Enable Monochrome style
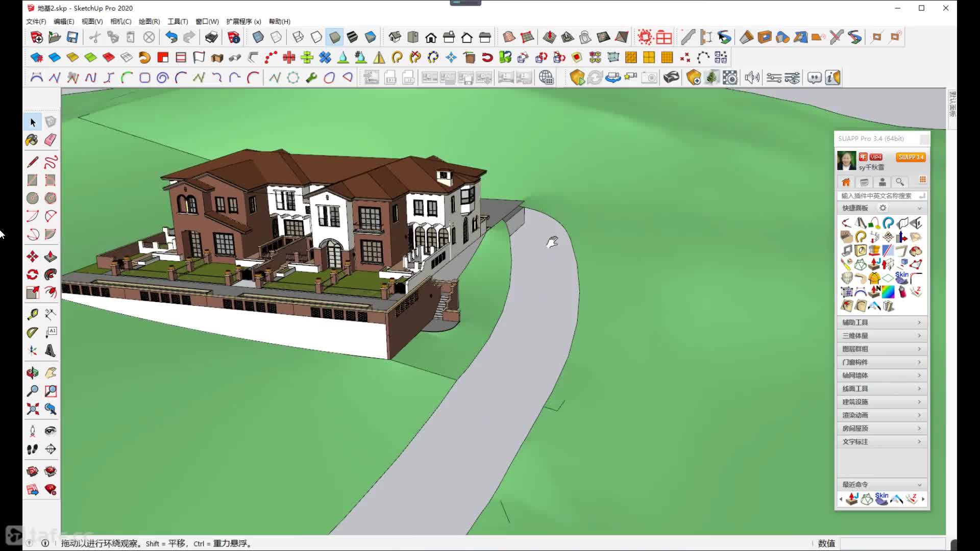The width and height of the screenshot is (980, 551). point(370,37)
